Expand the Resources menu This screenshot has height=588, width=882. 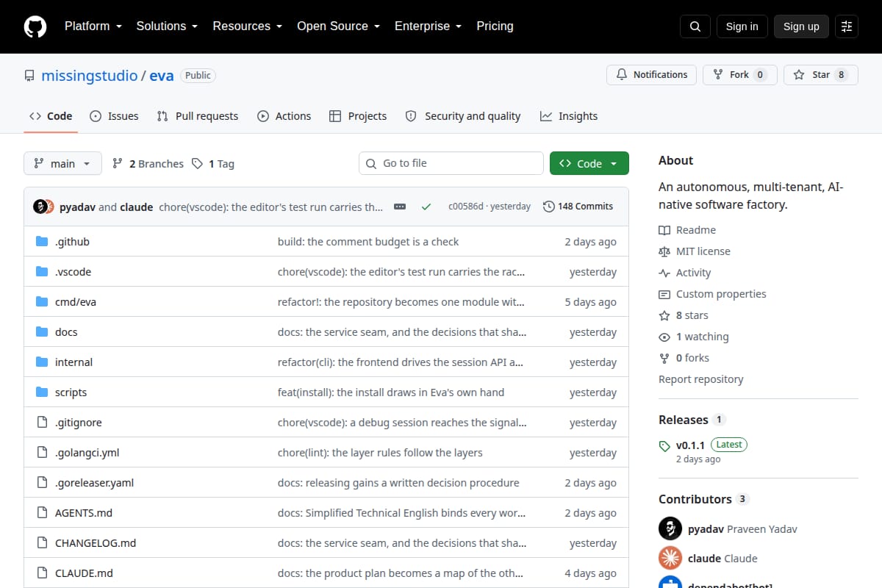point(247,26)
